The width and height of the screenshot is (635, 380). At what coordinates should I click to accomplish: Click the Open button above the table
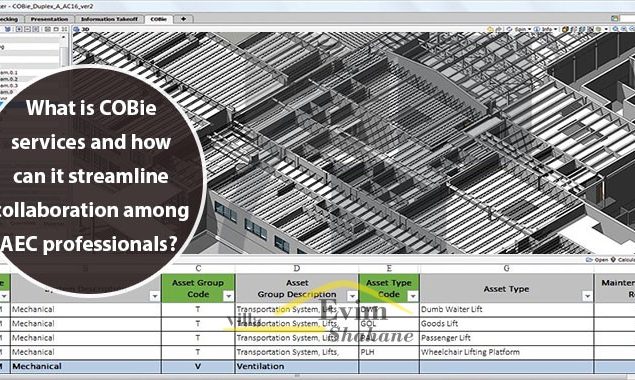pos(597,260)
